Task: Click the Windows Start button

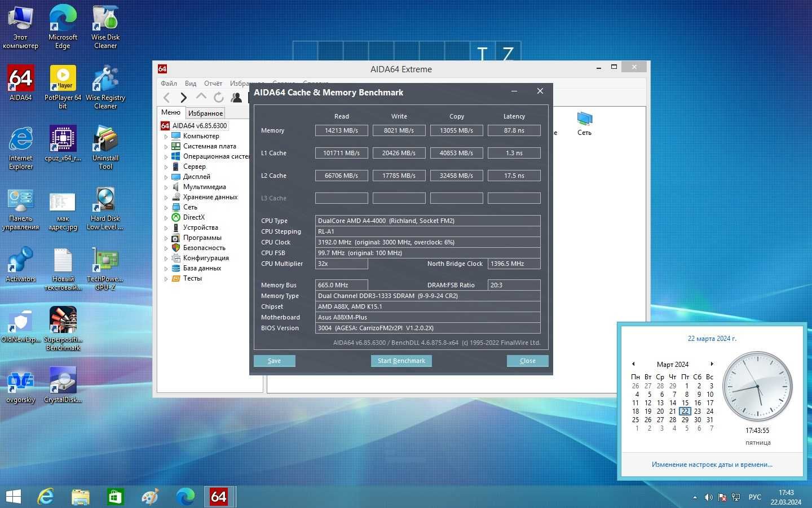Action: coord(14,497)
